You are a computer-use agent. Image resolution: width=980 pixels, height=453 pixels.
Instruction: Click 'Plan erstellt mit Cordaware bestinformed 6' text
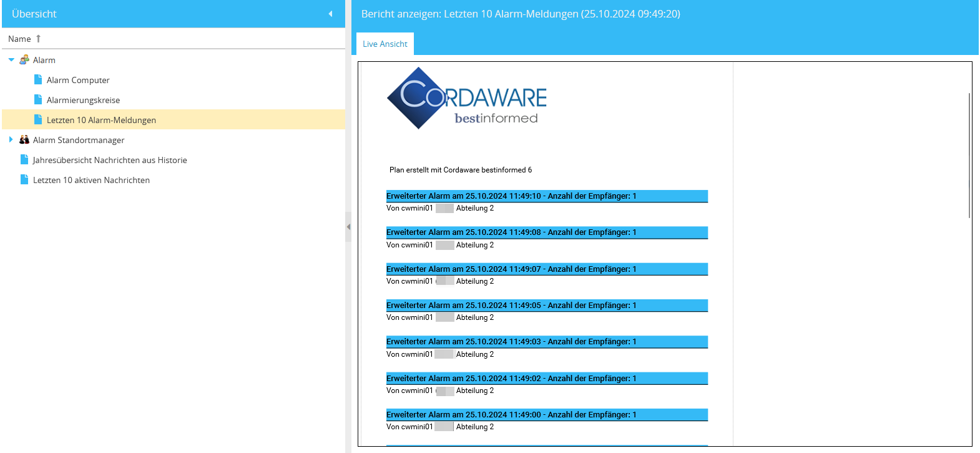461,170
